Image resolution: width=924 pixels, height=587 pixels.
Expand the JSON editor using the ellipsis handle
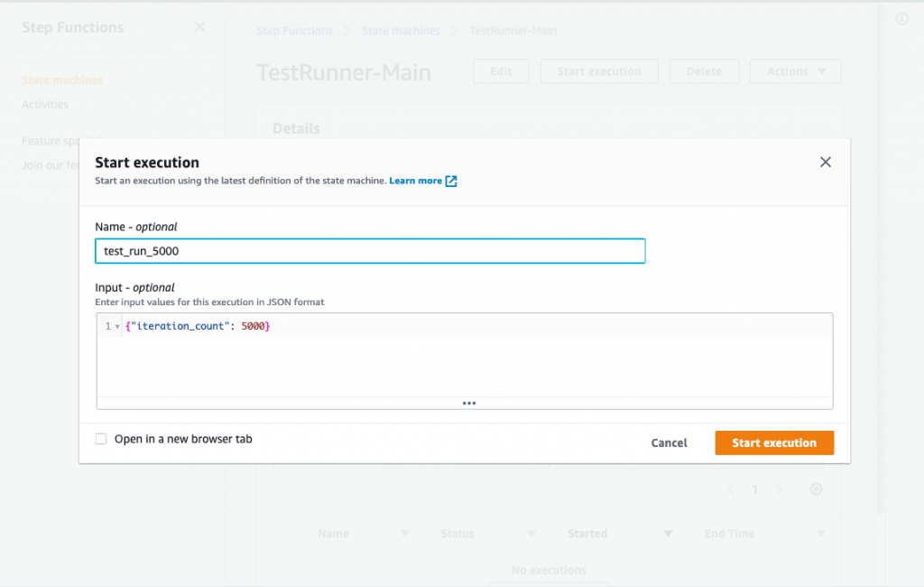468,403
